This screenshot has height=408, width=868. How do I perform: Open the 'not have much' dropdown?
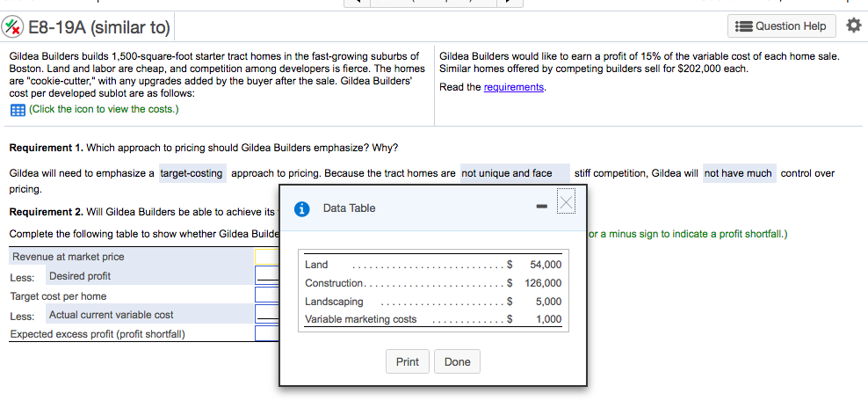click(x=740, y=173)
